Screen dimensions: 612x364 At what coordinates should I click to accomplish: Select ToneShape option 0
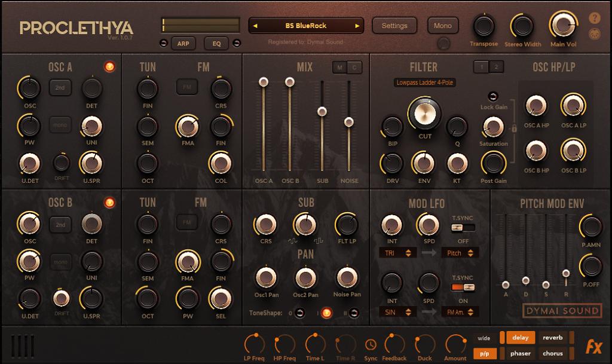tap(299, 313)
